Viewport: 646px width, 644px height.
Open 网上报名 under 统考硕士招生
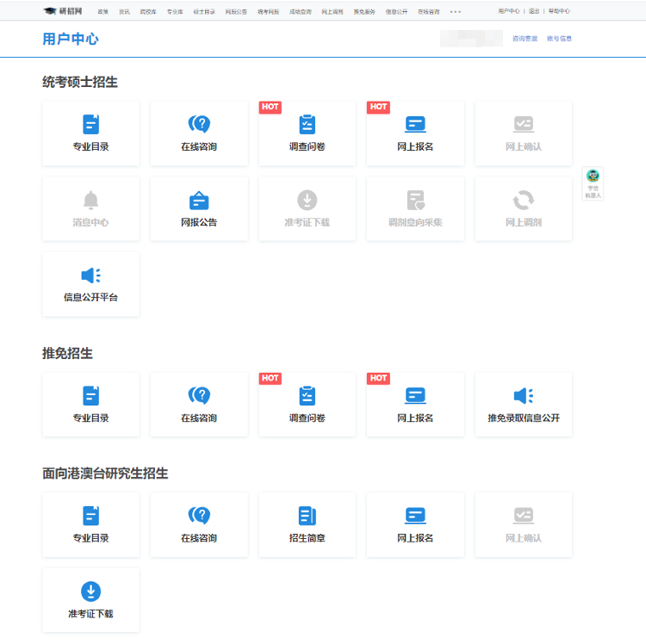[415, 133]
